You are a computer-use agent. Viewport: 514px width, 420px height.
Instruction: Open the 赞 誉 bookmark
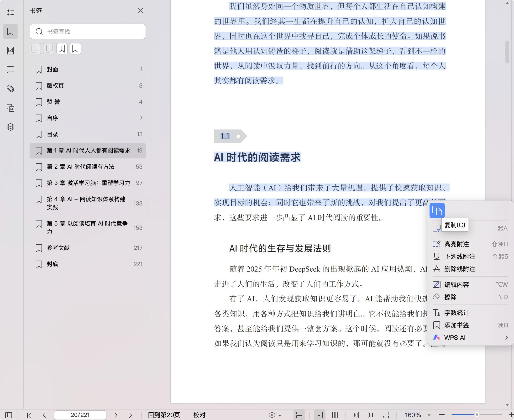[88, 102]
